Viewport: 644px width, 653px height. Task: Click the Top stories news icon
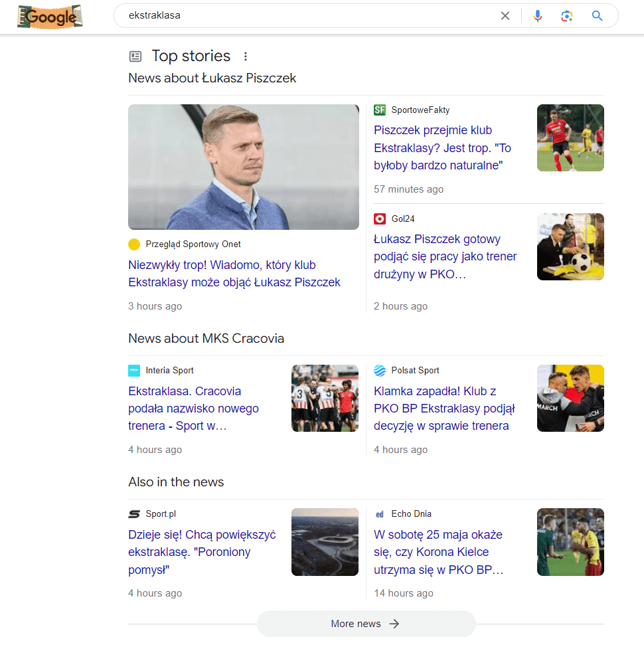pos(135,56)
